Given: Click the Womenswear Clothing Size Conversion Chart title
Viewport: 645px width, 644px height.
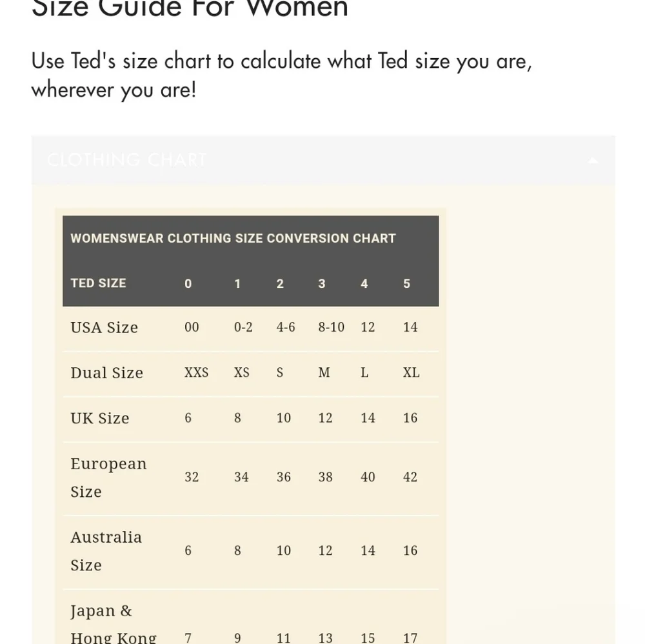Looking at the screenshot, I should (x=233, y=238).
